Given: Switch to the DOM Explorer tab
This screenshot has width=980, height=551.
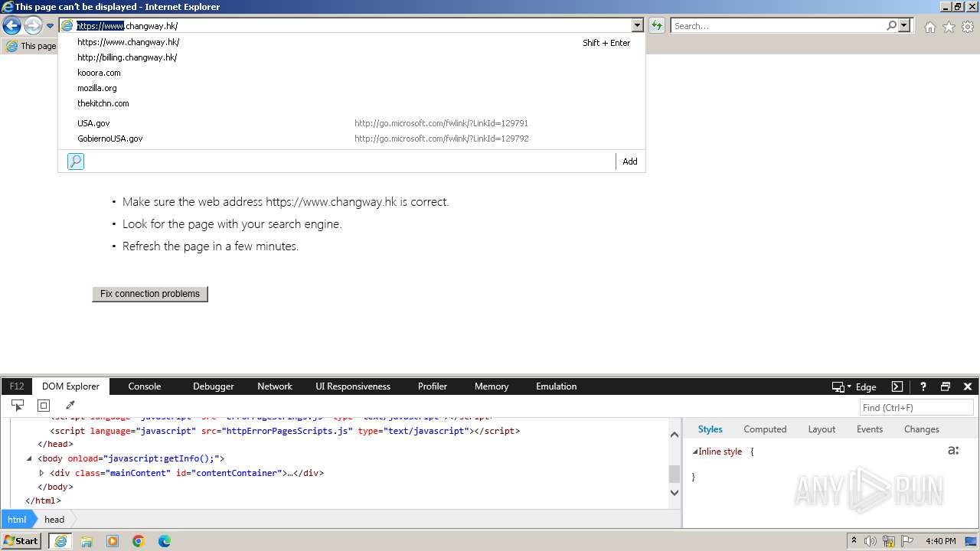Looking at the screenshot, I should [x=70, y=386].
